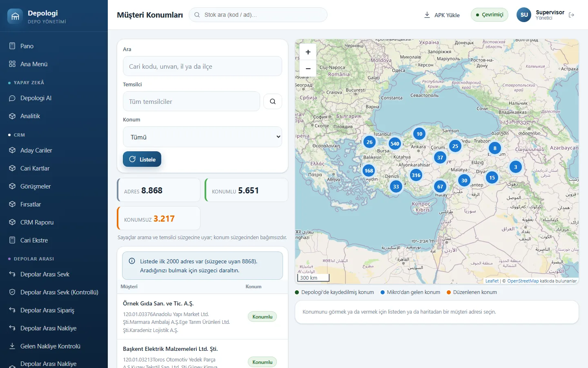
Task: Click the Fırsatlar sidebar icon
Action: (12, 204)
